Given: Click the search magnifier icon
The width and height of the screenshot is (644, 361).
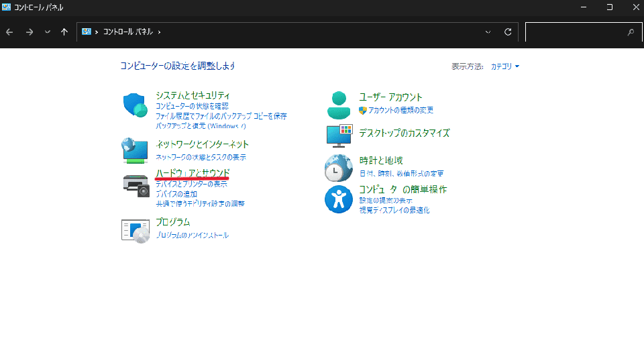Looking at the screenshot, I should point(631,32).
